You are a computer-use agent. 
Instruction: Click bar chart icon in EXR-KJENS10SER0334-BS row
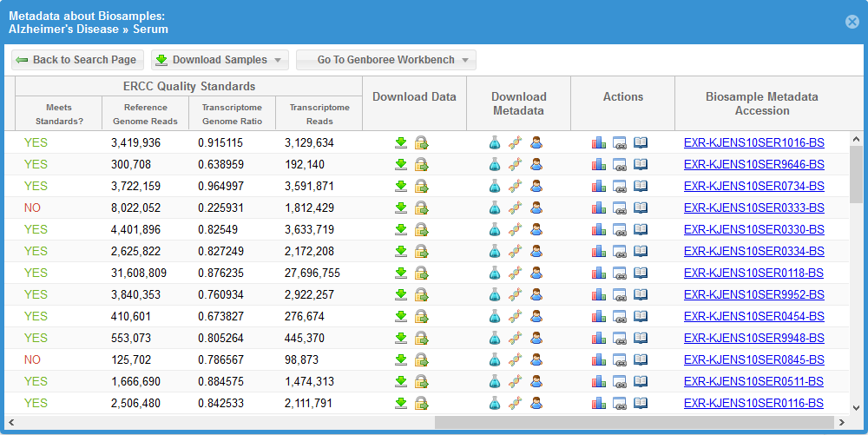599,251
